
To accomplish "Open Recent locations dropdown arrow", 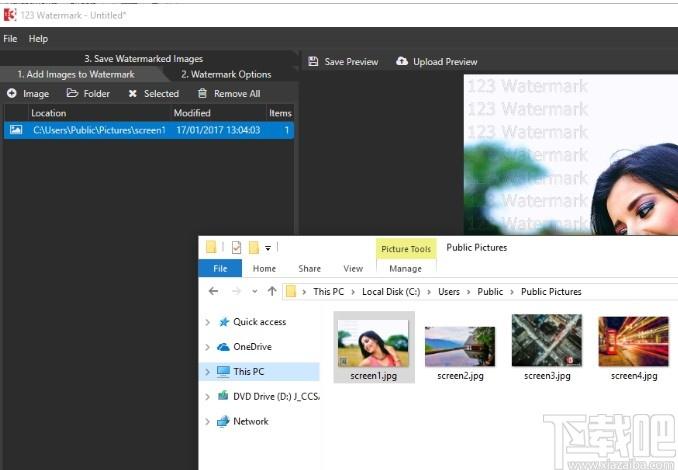I will (255, 291).
